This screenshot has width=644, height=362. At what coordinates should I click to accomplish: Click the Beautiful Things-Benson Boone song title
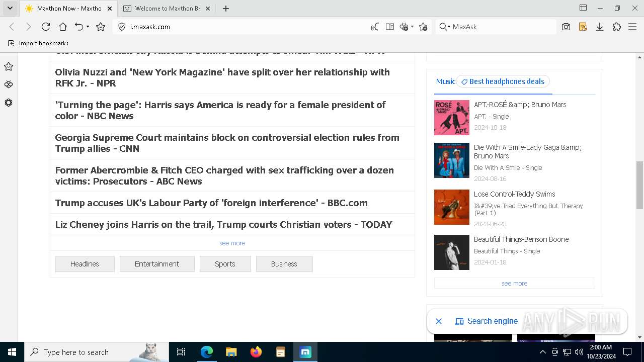click(x=521, y=239)
